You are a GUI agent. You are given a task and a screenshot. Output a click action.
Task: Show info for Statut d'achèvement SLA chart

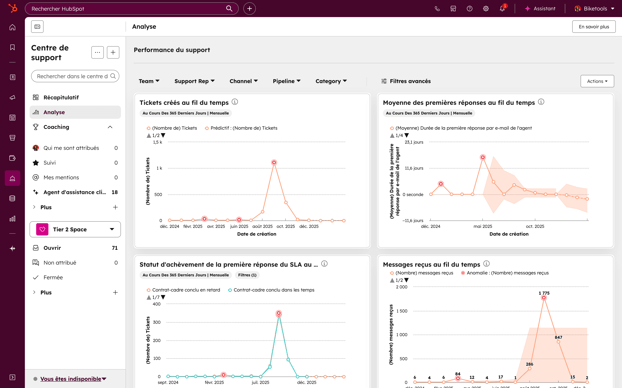click(324, 264)
